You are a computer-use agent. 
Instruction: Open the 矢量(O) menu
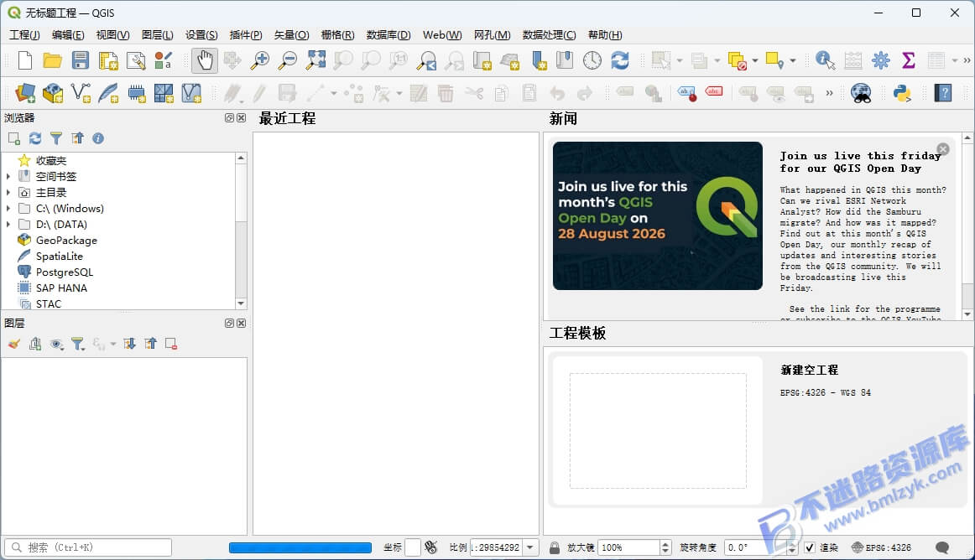[292, 35]
